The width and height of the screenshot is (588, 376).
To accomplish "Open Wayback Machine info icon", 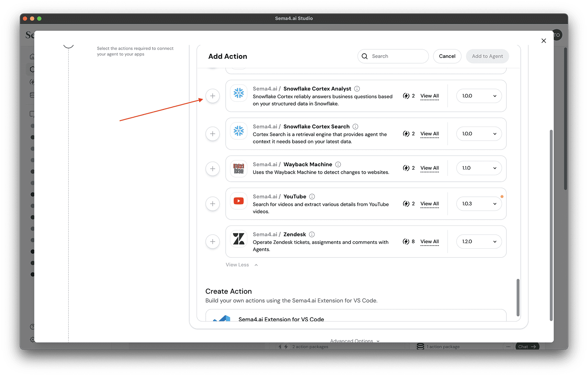I will [x=338, y=164].
